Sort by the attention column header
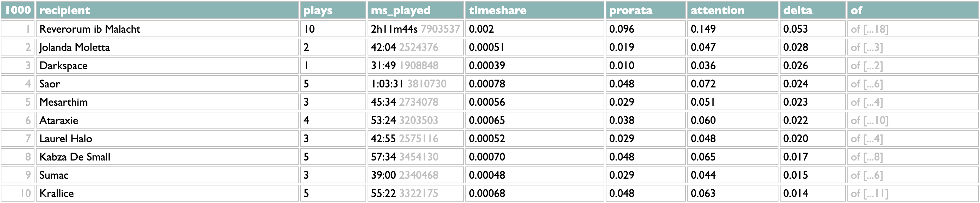The height and width of the screenshot is (203, 980). pos(733,10)
